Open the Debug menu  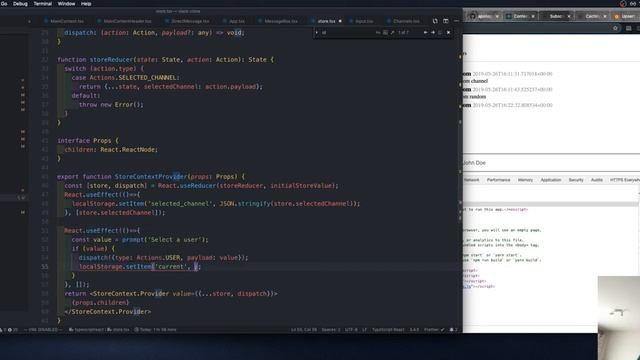[x=20, y=4]
